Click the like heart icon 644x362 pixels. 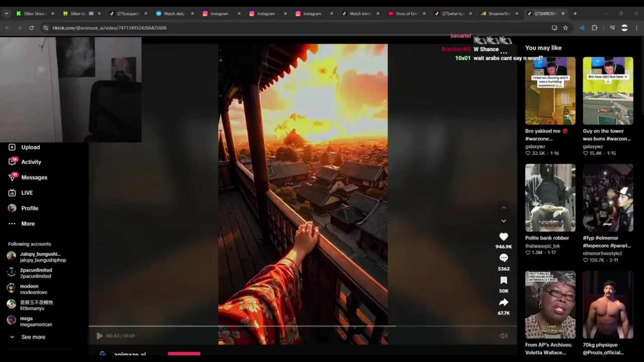coord(504,236)
